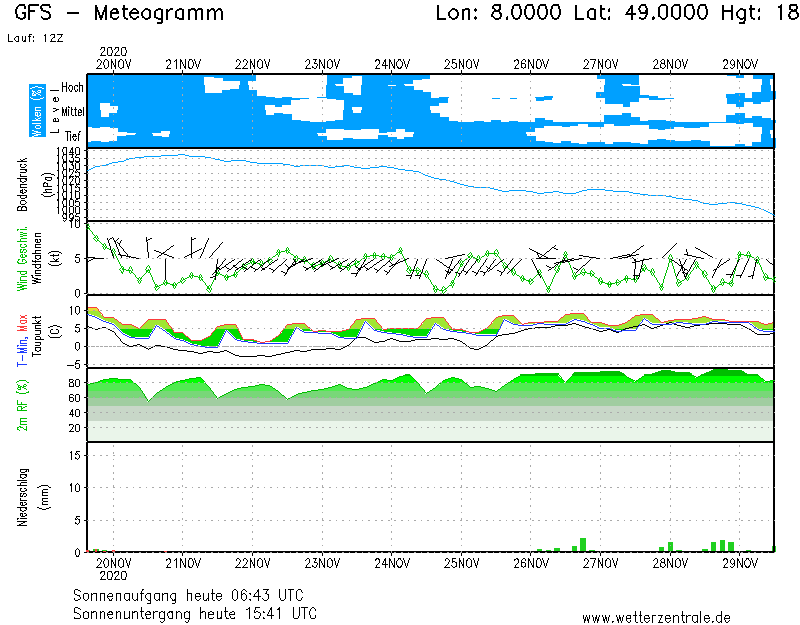Click '25NOV' on the top date axis
Screen dimensions: 800x625
pyautogui.click(x=462, y=65)
